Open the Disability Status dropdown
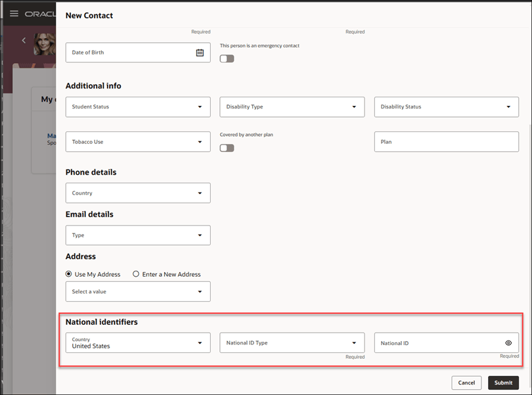The width and height of the screenshot is (532, 395). pos(447,107)
